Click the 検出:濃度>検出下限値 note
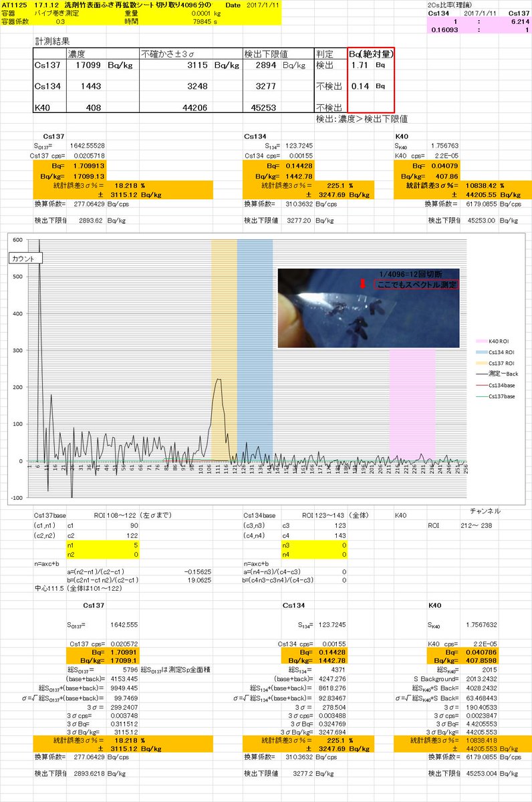The image size is (532, 802). point(362,119)
